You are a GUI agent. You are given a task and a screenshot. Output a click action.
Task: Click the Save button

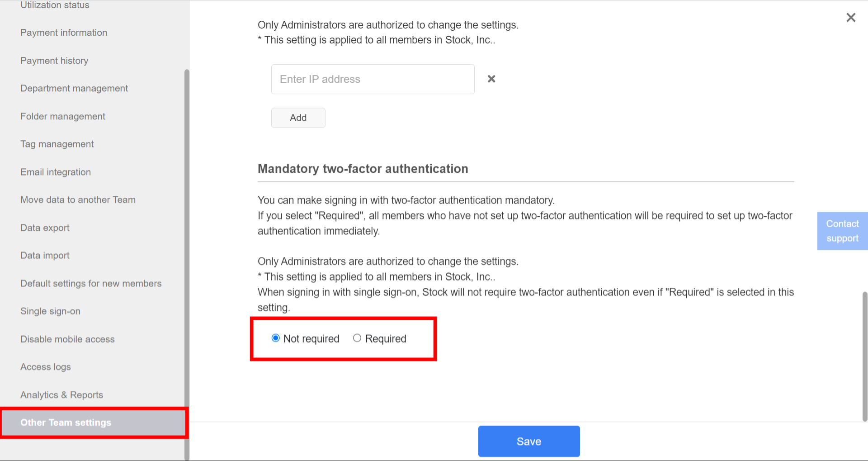click(528, 441)
